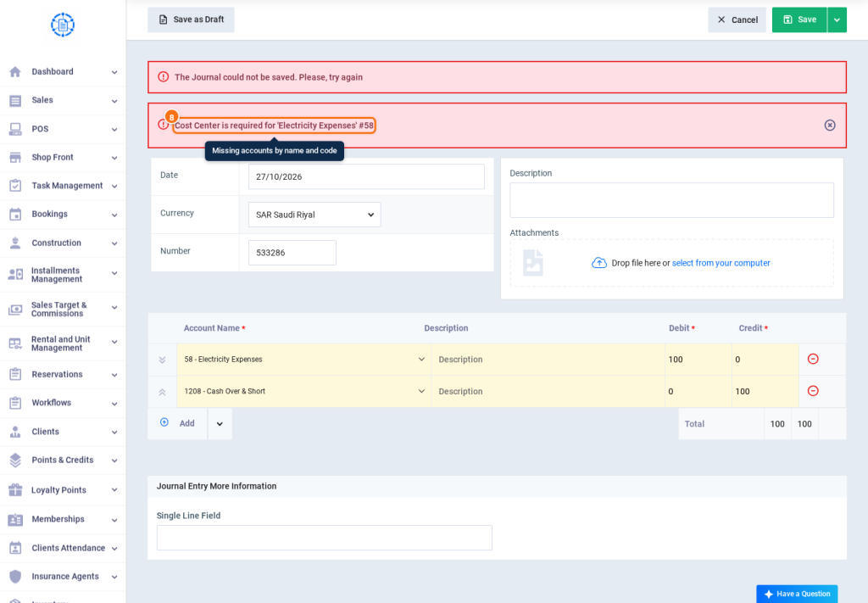Image resolution: width=868 pixels, height=603 pixels.
Task: Click the Date input field
Action: click(366, 176)
